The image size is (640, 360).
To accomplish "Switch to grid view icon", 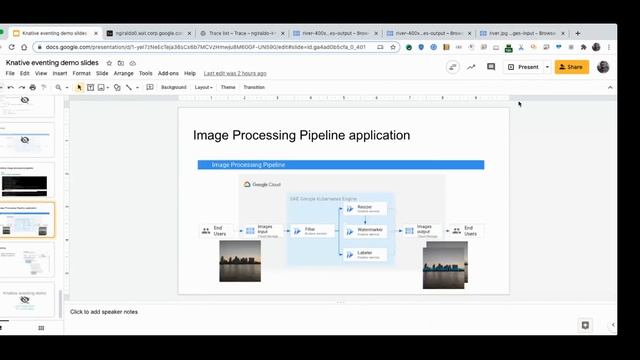I will (x=41, y=328).
